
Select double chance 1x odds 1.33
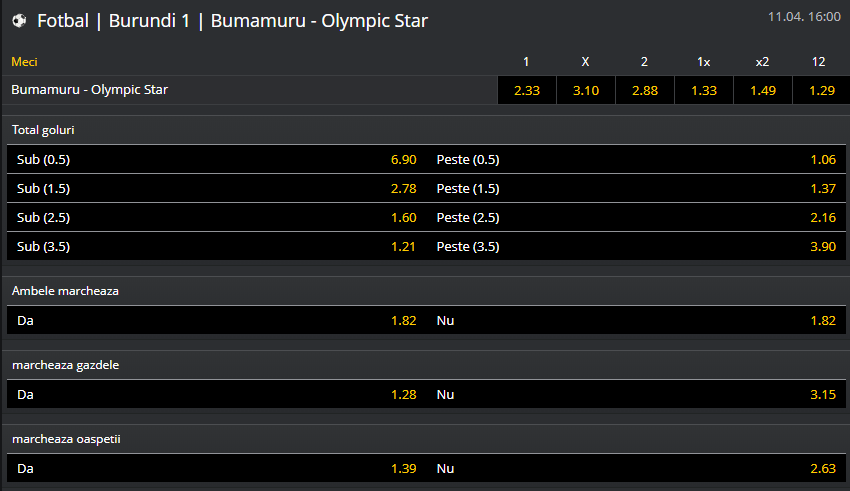click(703, 90)
